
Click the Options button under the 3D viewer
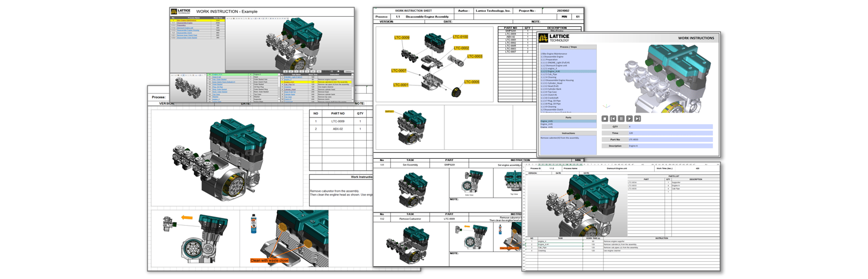pos(348,71)
